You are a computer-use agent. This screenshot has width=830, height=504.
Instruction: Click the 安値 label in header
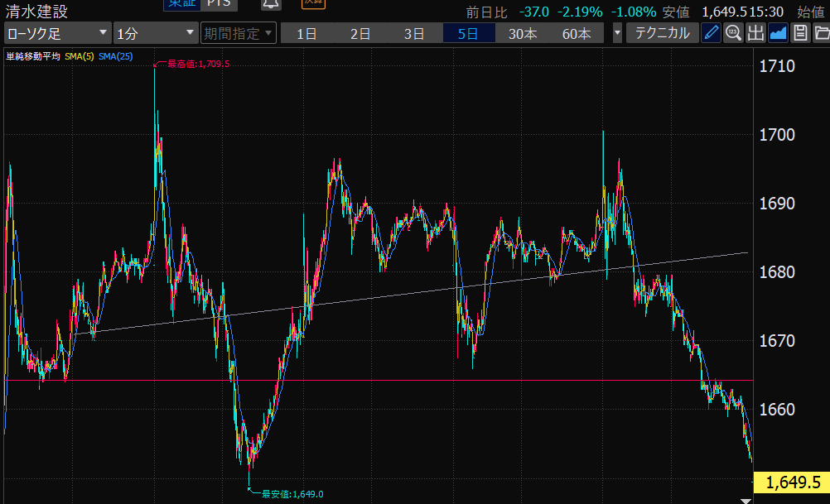pyautogui.click(x=677, y=12)
